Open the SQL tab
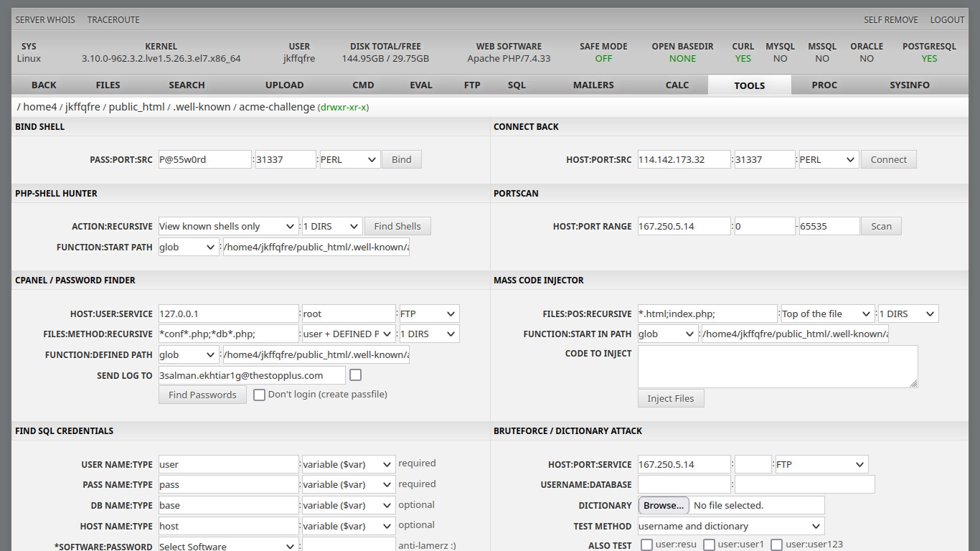 517,85
